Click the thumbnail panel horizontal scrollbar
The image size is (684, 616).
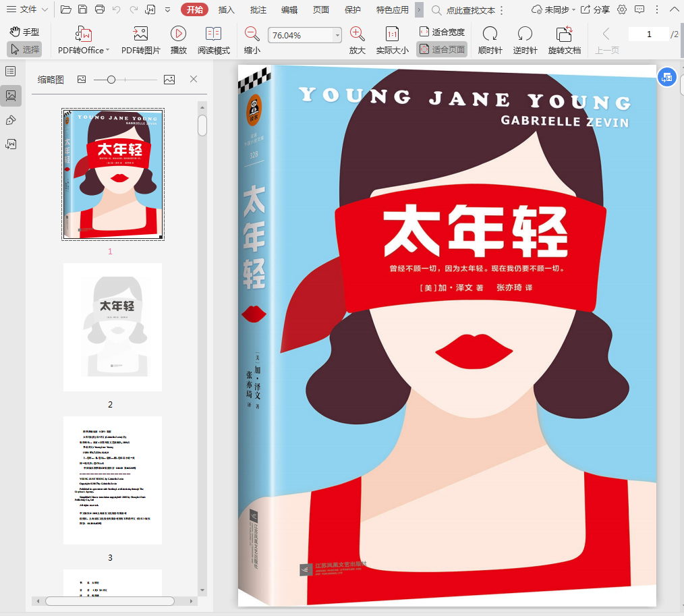(110, 601)
